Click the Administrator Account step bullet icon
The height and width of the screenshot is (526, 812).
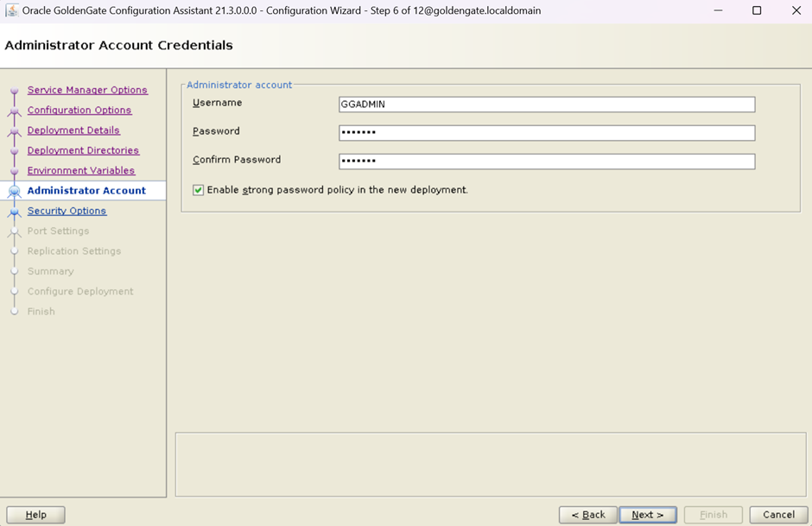(14, 192)
